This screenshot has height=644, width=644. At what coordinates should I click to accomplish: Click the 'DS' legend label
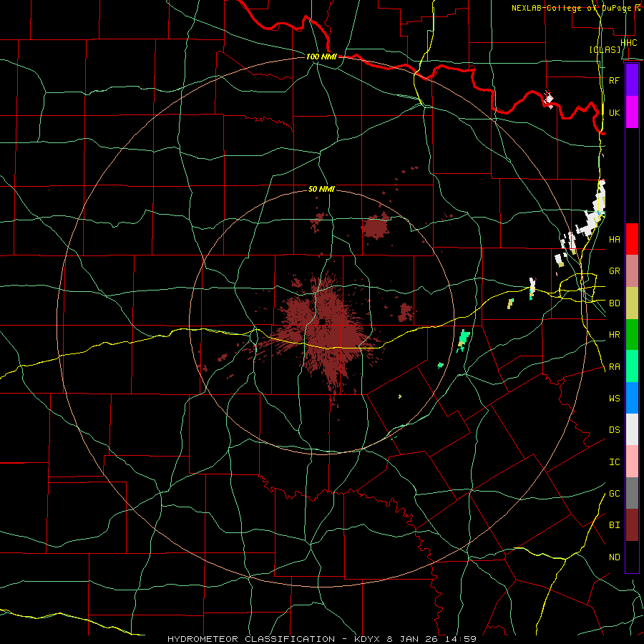coord(614,430)
